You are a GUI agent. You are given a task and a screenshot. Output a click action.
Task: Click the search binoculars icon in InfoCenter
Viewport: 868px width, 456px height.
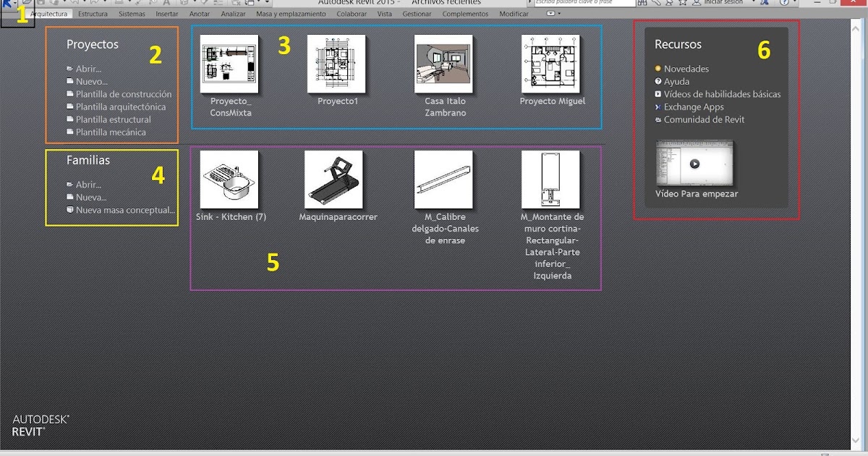click(x=642, y=3)
